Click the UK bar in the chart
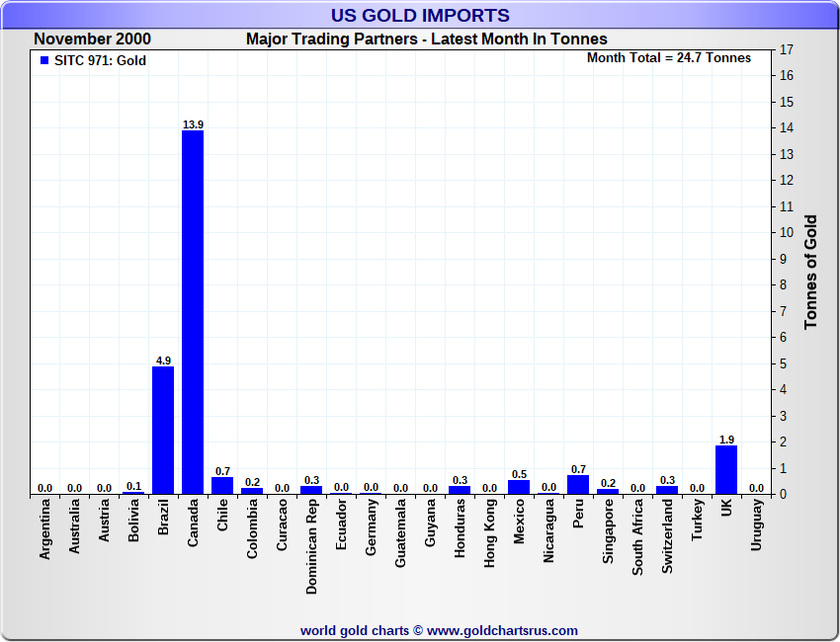This screenshot has width=840, height=642. 726,469
